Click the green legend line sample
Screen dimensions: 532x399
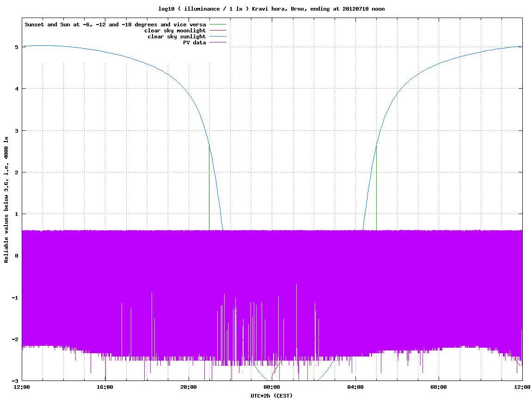click(218, 25)
